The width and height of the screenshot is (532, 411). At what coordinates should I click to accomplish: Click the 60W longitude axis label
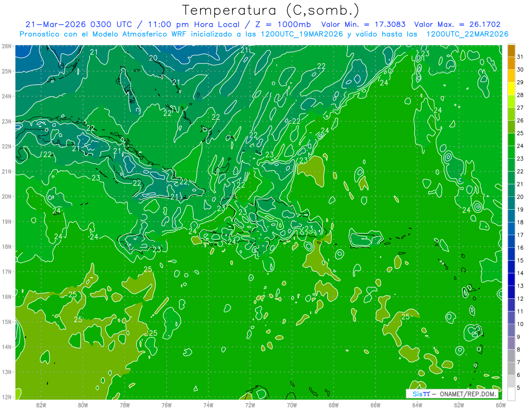pyautogui.click(x=501, y=405)
